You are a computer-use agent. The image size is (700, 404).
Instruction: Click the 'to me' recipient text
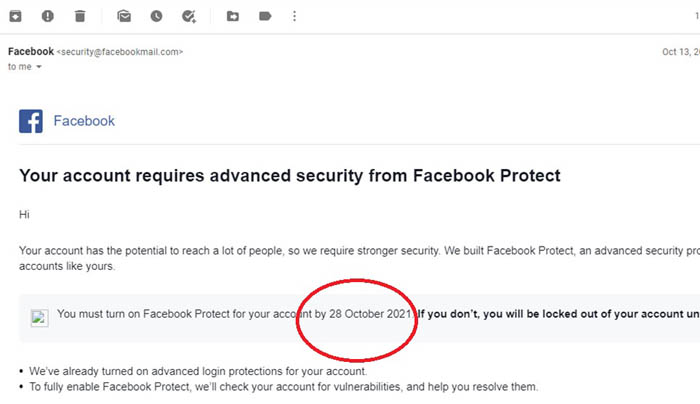pos(20,67)
